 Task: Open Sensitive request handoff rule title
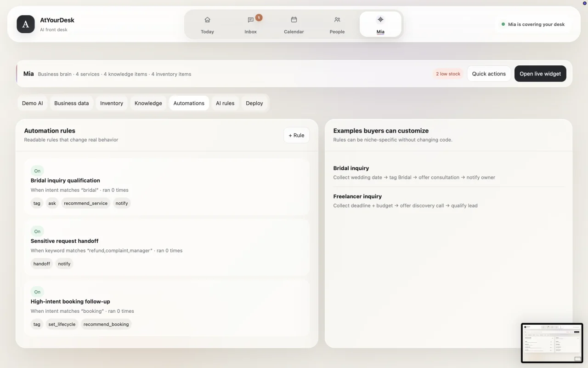65,241
